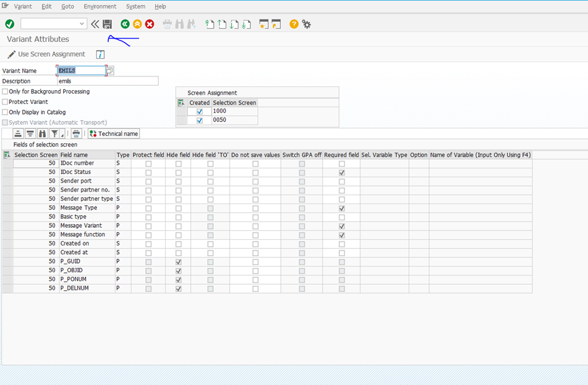Viewport: 588px width, 385px height.
Task: Click the blue information icon
Action: pos(100,54)
